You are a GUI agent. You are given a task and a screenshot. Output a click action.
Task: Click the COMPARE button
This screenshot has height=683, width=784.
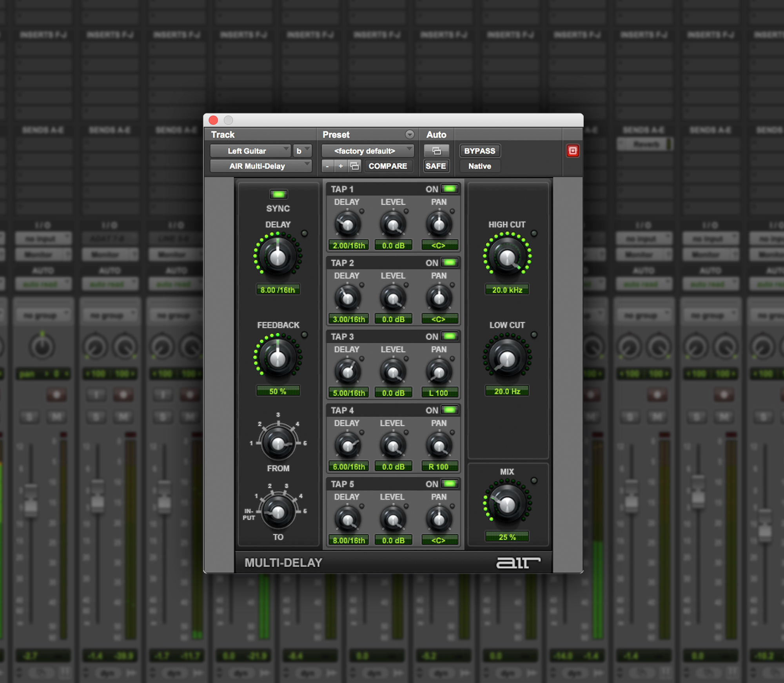point(388,166)
